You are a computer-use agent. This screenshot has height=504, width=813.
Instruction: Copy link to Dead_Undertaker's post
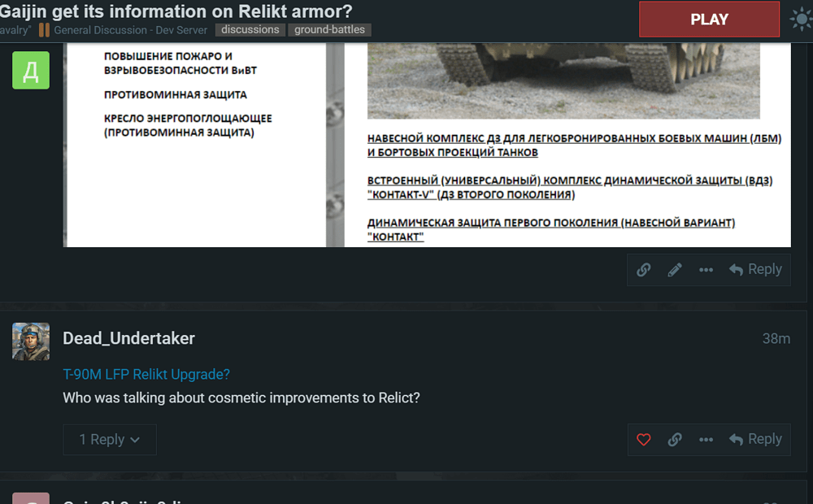(x=675, y=440)
